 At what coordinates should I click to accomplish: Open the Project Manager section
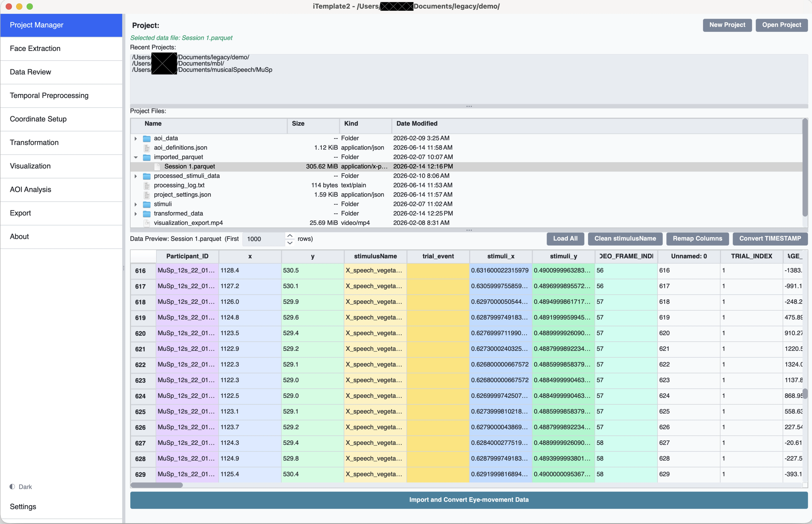(x=61, y=25)
